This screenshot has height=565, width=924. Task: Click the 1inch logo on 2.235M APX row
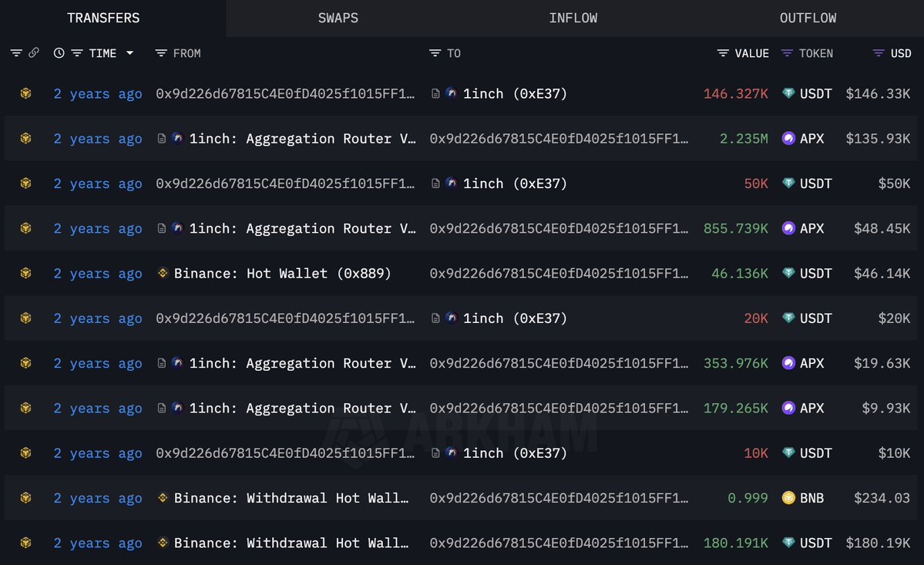click(x=176, y=137)
